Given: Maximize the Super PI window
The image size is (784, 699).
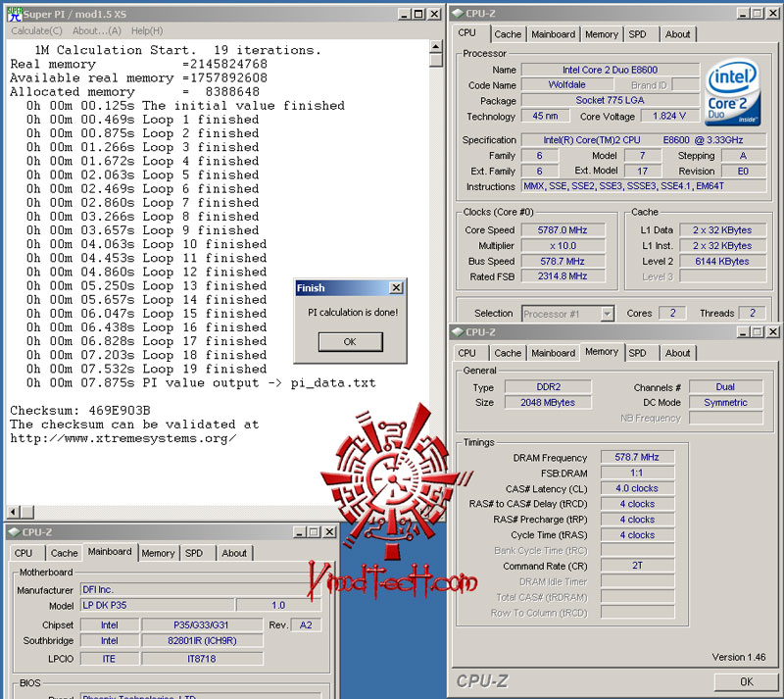Looking at the screenshot, I should click(x=418, y=15).
